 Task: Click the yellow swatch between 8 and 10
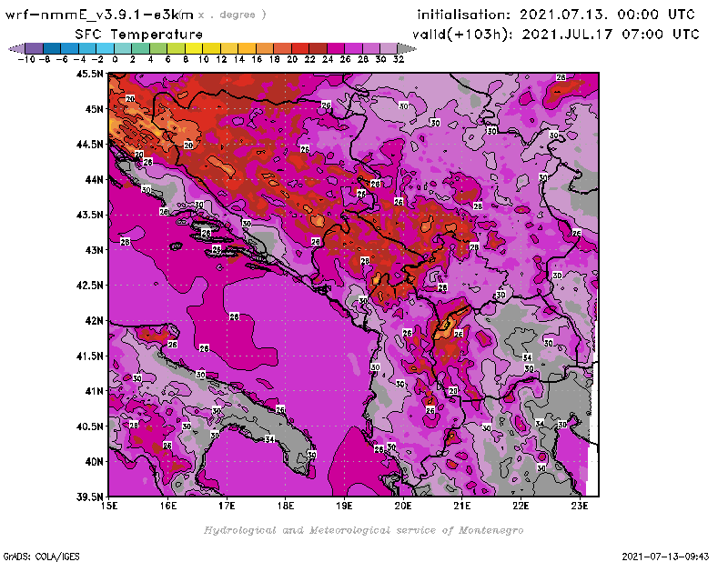tap(194, 48)
